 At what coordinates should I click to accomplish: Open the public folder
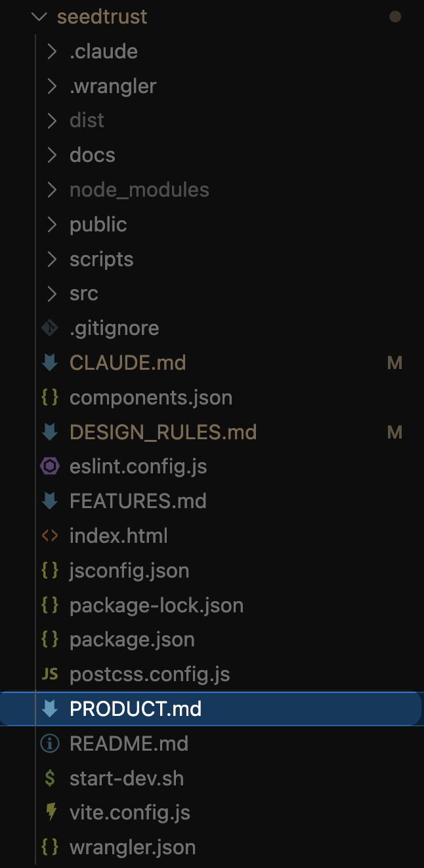[x=98, y=224]
